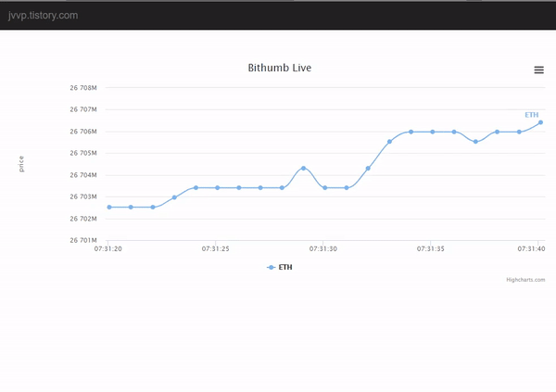The height and width of the screenshot is (392, 556).
Task: Click the ETH label at line end
Action: click(x=532, y=115)
